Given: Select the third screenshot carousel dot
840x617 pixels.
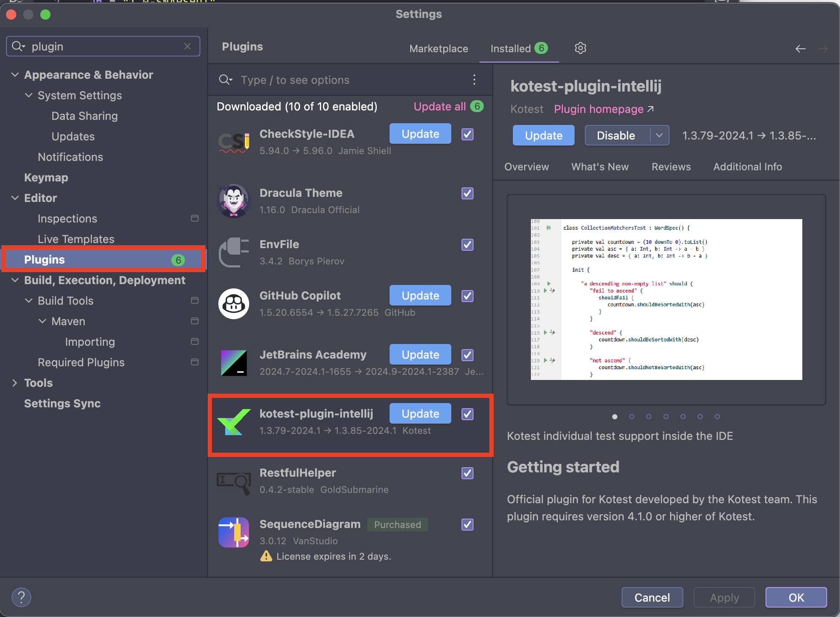Looking at the screenshot, I should [649, 416].
